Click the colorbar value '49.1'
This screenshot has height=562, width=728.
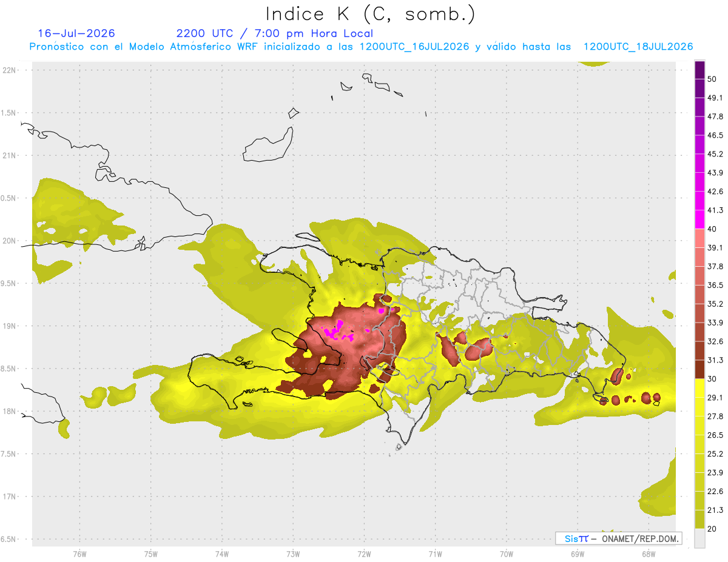point(715,98)
